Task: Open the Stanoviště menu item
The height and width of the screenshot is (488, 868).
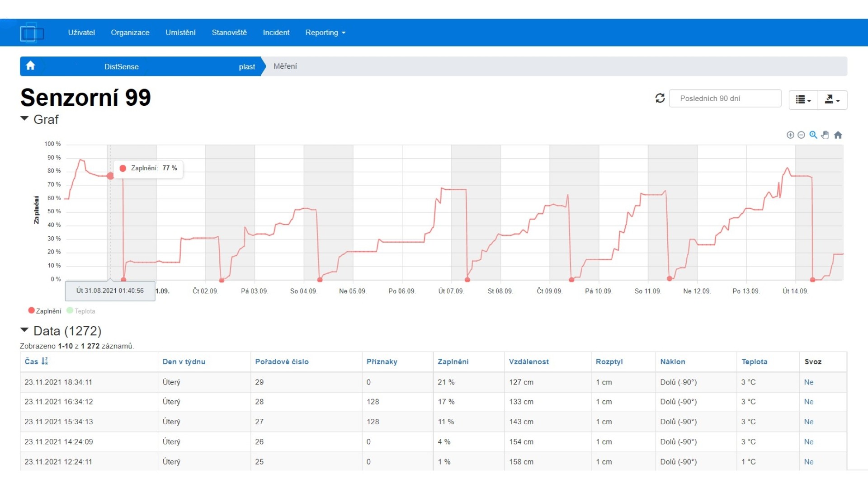Action: pos(229,33)
